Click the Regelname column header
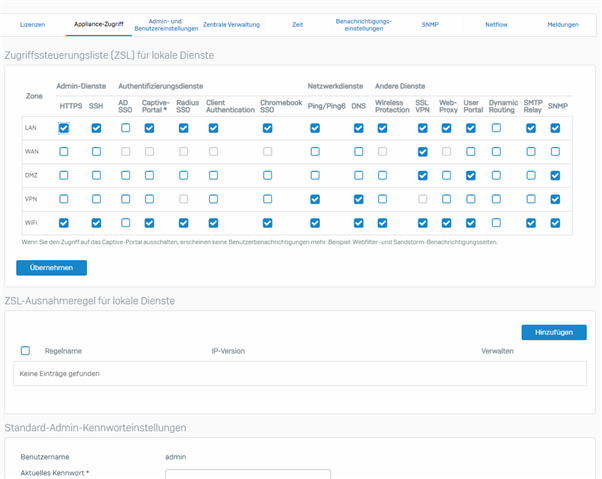Viewport: 602px width, 479px height. (63, 351)
